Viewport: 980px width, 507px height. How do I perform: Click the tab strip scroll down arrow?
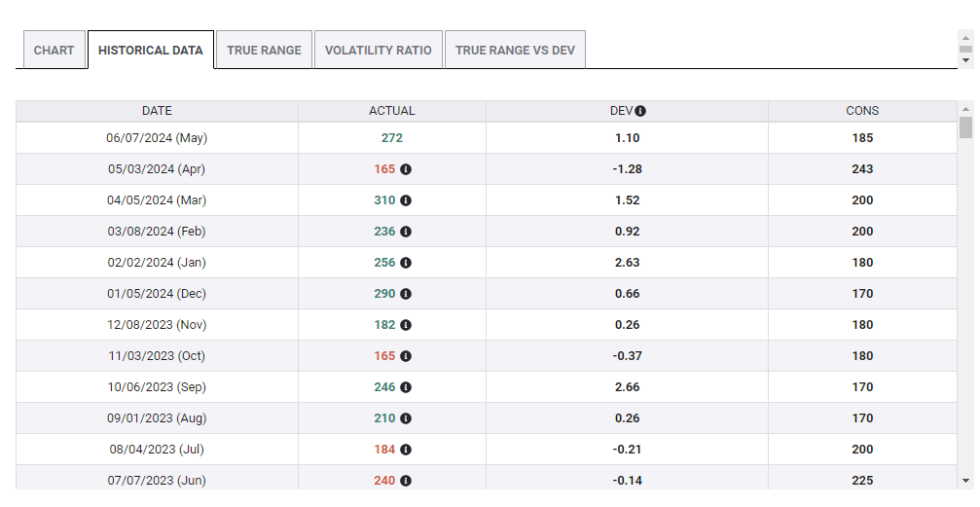(965, 60)
